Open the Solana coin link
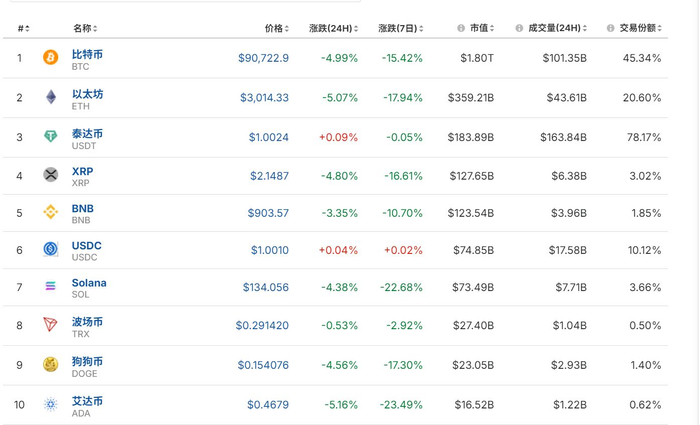700x425 pixels. tap(89, 283)
